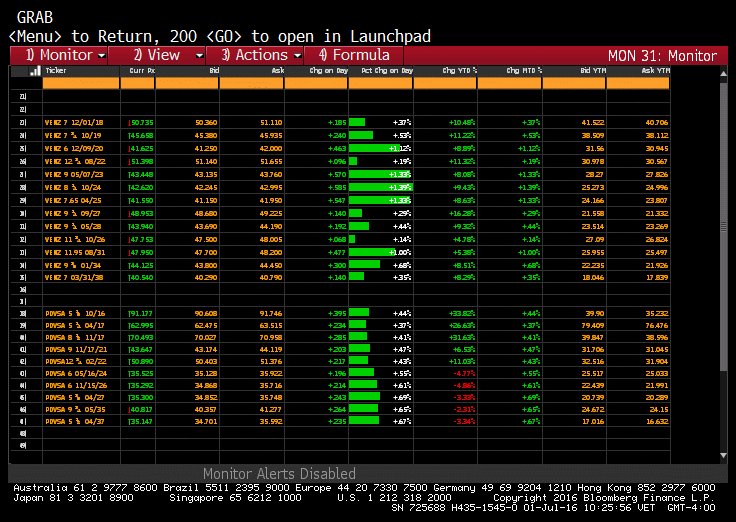
Task: Sort by the Curr Px column header
Action: click(x=142, y=70)
